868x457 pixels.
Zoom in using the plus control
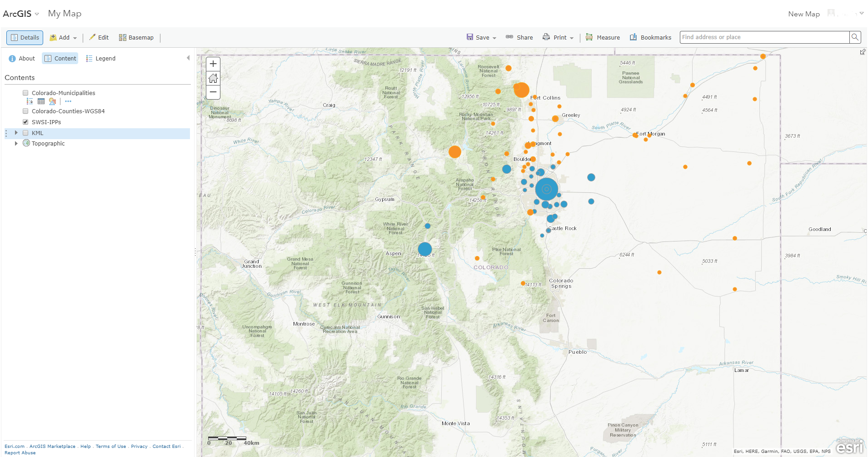point(213,64)
